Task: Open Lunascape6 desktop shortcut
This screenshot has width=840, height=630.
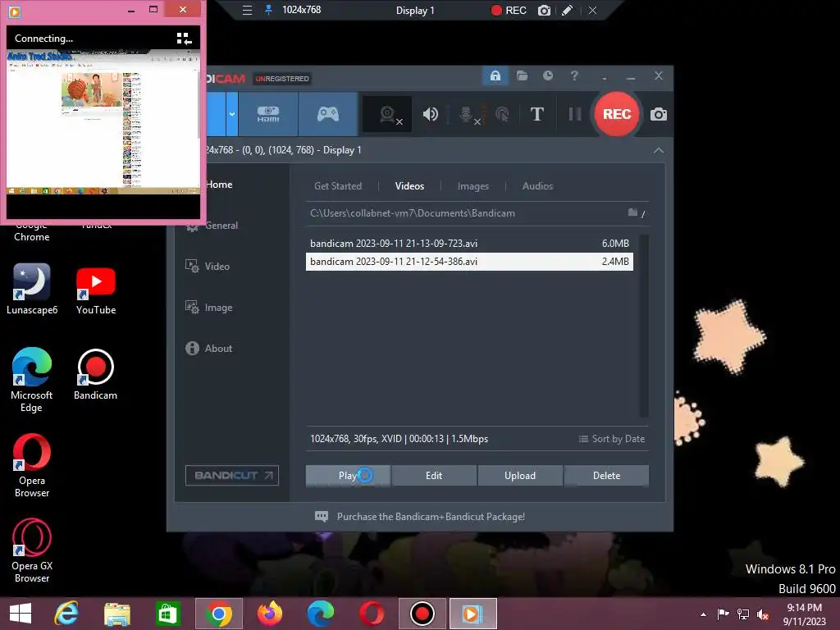Action: [x=32, y=290]
